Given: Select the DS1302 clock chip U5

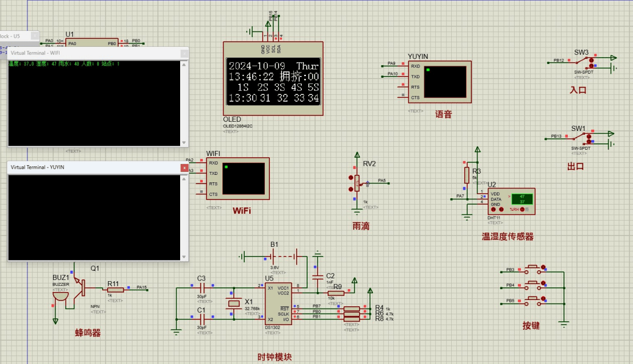Looking at the screenshot, I should pos(278,303).
